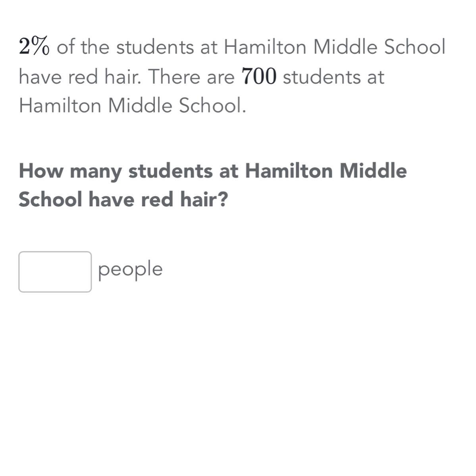Screen dimensions: 476x476
Task: Click the 'people' unit label
Action: tap(130, 270)
